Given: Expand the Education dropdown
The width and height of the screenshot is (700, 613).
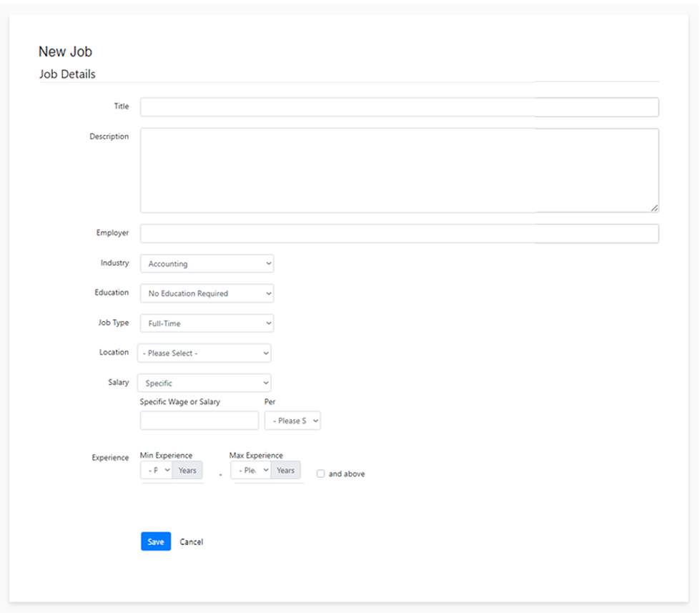Looking at the screenshot, I should (207, 293).
